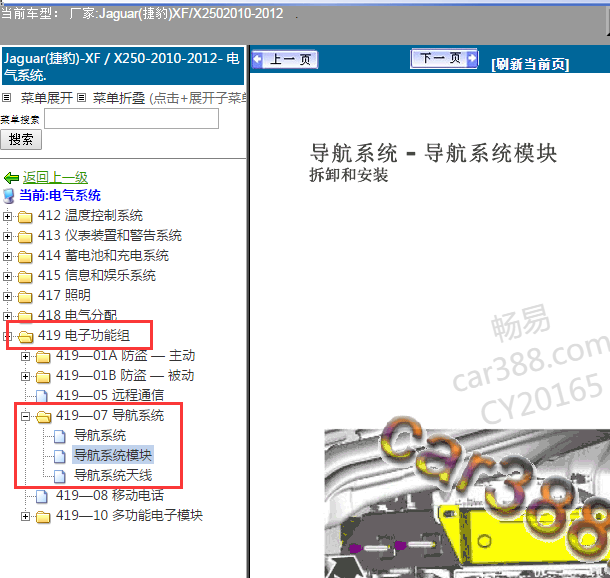Expand the 413 仪表装置和警告系统 node
Screen dimensions: 610x578
7,236
